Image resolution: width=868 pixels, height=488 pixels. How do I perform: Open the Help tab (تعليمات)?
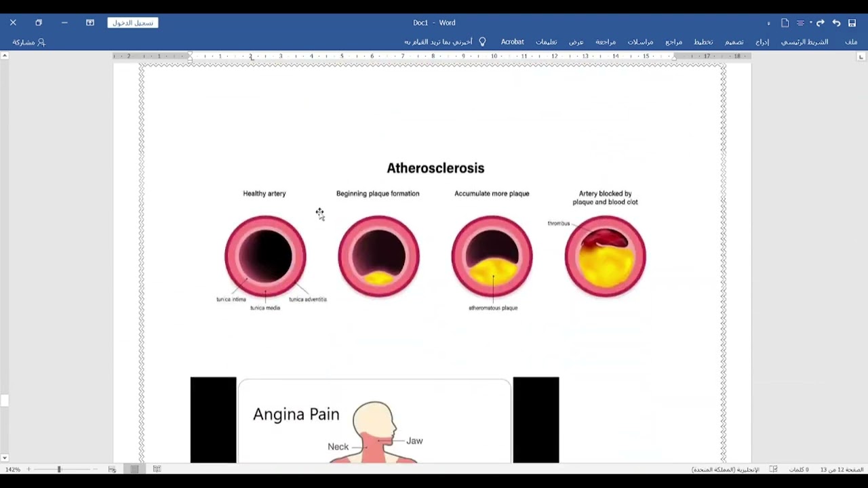pos(546,42)
